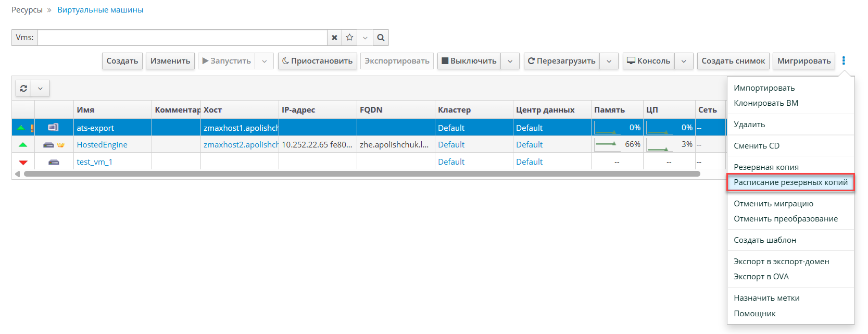Open the search bookmarks dropdown arrow

pyautogui.click(x=365, y=38)
